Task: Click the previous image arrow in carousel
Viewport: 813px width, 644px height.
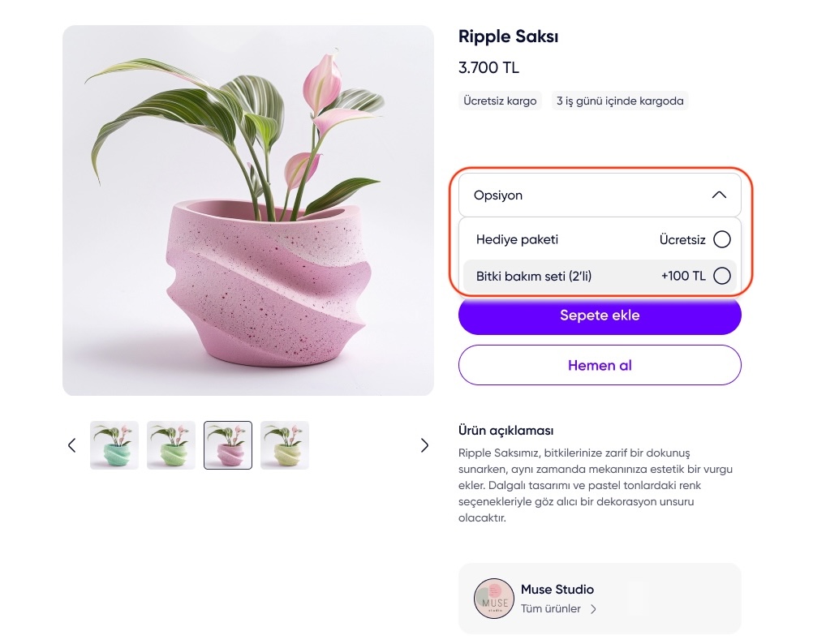Action: coord(71,445)
